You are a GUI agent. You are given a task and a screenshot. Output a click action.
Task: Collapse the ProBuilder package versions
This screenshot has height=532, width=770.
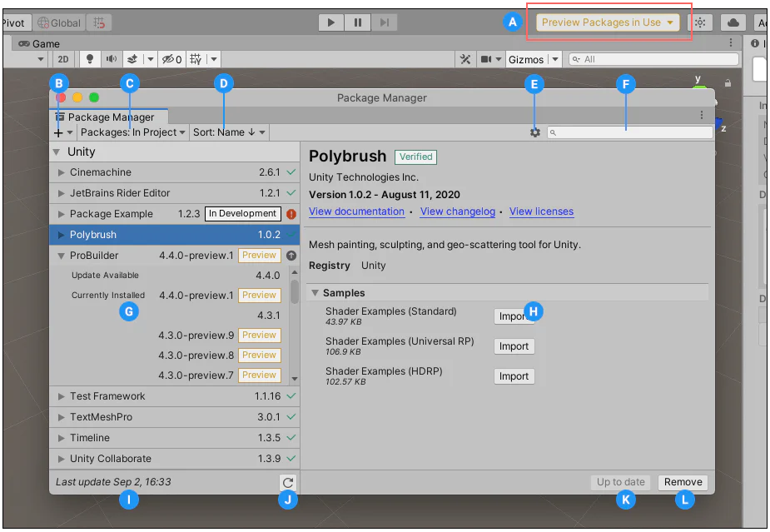coord(61,256)
